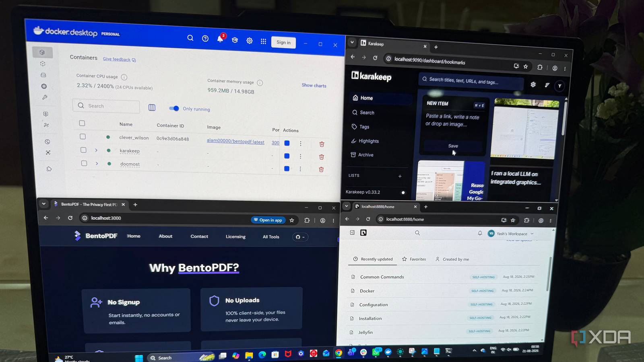Add a new list in Karakeep
Image resolution: width=644 pixels, height=362 pixels.
click(400, 176)
